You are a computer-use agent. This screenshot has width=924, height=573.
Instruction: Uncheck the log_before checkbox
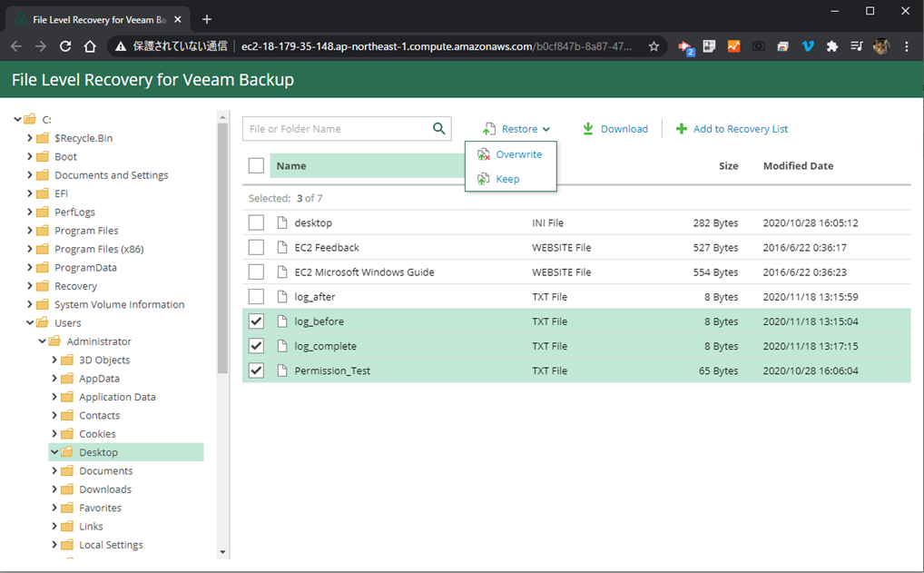256,321
